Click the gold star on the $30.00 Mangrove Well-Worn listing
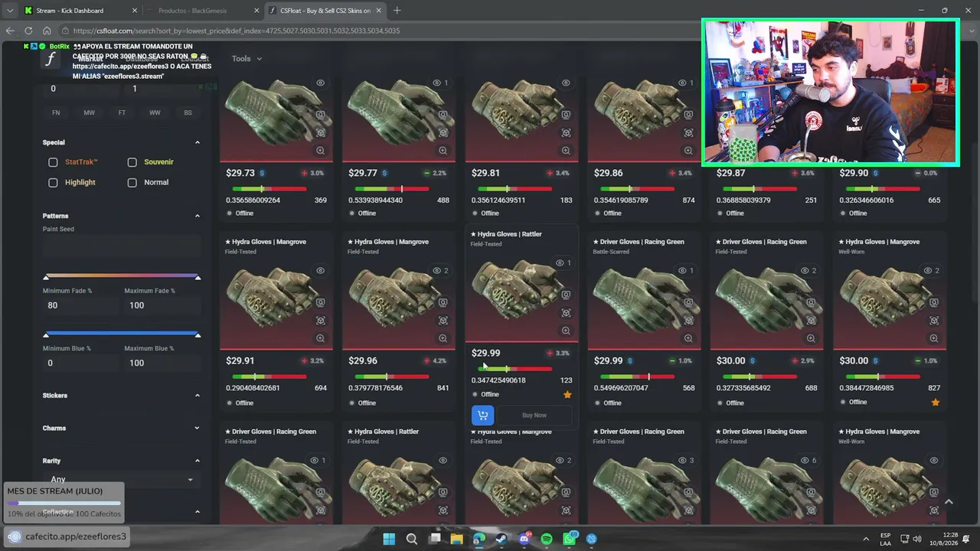Viewport: 980px width, 551px height. 935,402
